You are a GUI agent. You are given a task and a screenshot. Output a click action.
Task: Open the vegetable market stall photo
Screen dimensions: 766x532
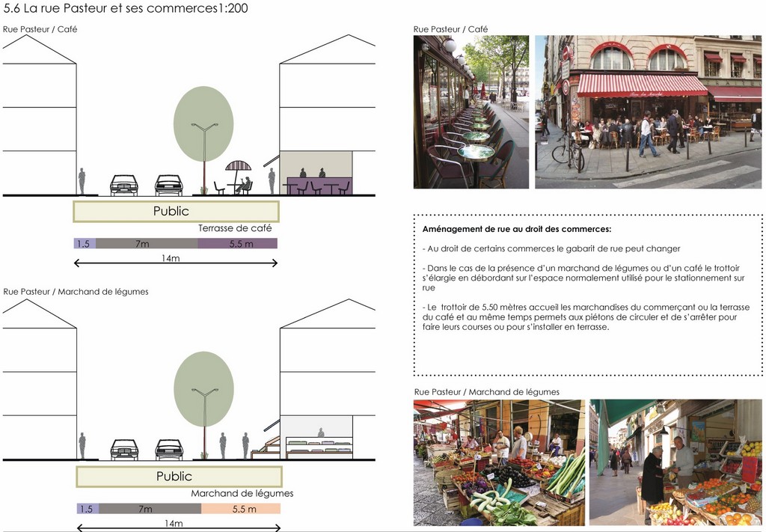pos(499,462)
